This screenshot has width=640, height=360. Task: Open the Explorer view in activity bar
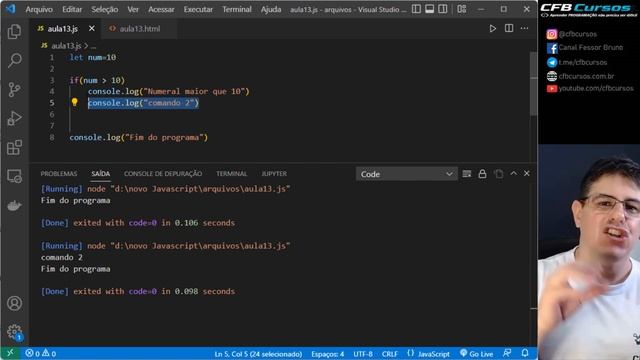[x=14, y=31]
